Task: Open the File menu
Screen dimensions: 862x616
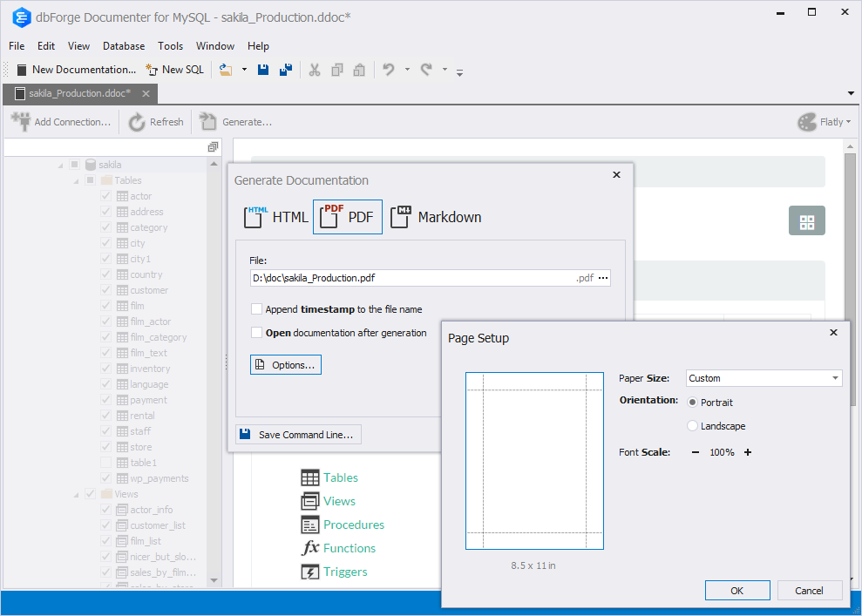Action: (17, 46)
